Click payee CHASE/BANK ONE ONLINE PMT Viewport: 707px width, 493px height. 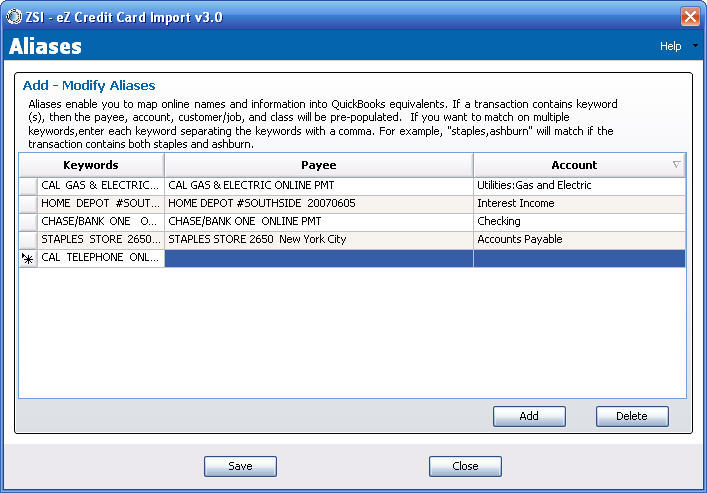click(319, 222)
